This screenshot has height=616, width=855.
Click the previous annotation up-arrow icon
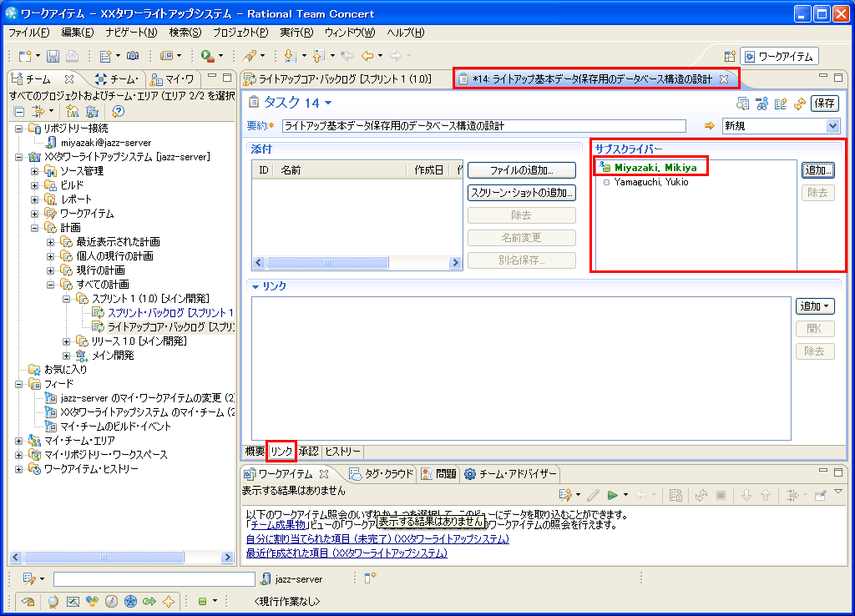tap(319, 56)
